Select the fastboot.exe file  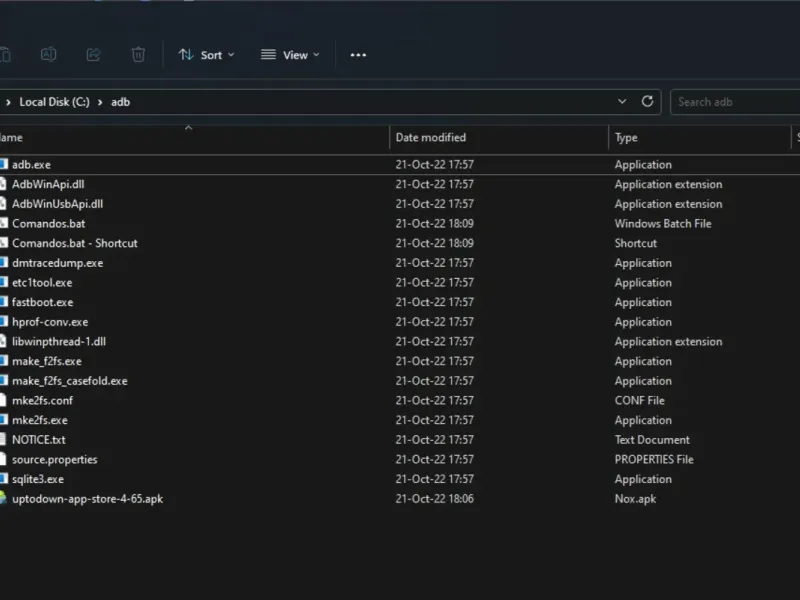pos(42,303)
